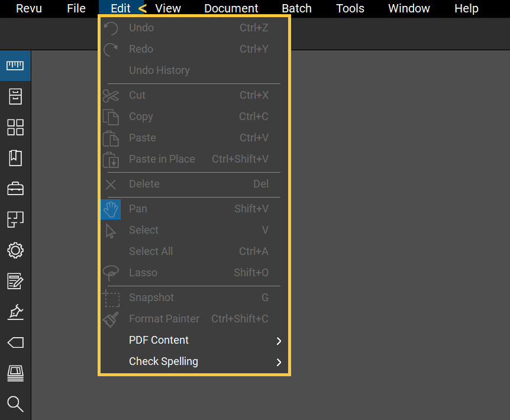
Task: Open the Bookmarks panel icon
Action: click(x=15, y=158)
